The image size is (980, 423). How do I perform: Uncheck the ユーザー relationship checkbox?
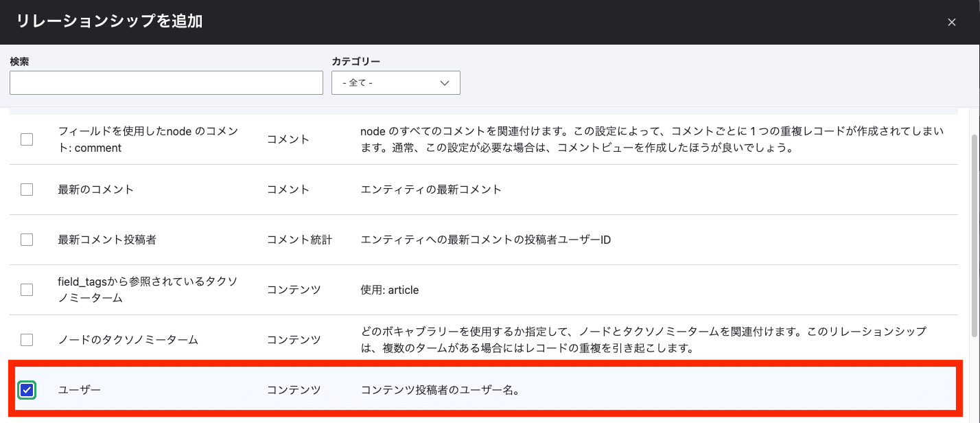(x=27, y=391)
